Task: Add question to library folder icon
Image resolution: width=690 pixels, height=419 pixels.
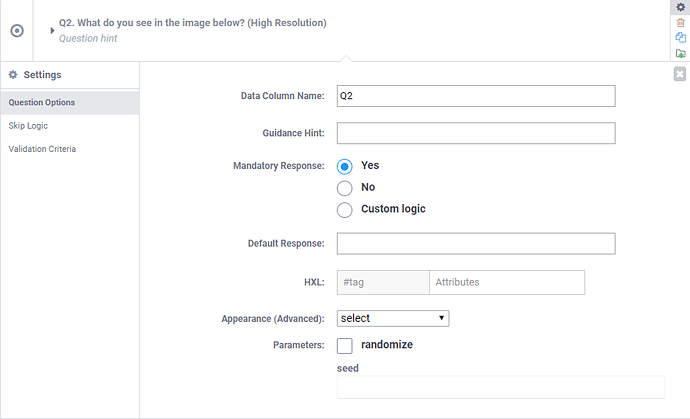Action: [681, 53]
